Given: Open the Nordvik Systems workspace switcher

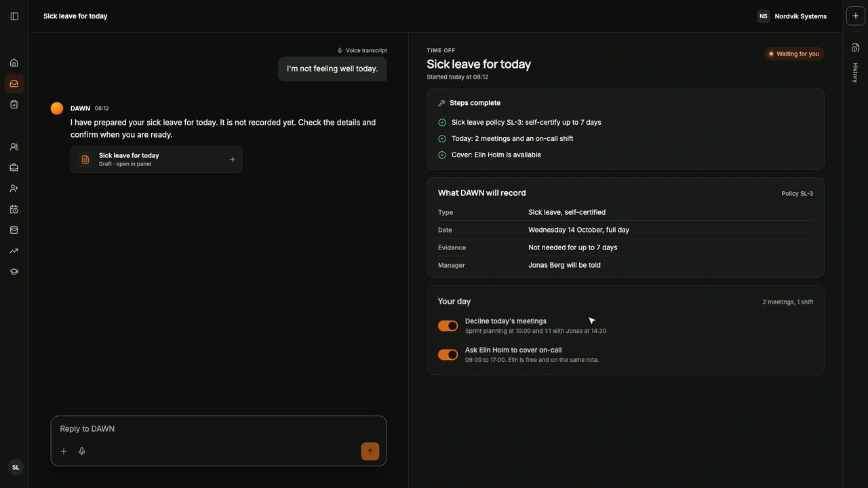Looking at the screenshot, I should coord(792,16).
